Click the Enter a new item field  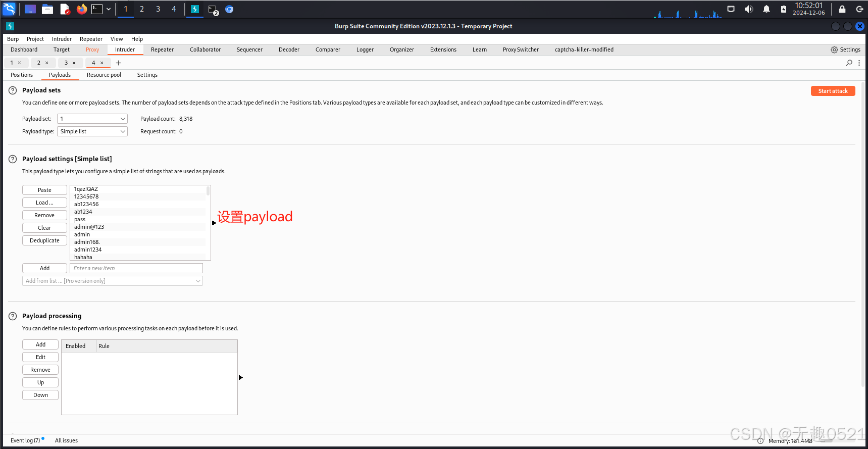136,268
